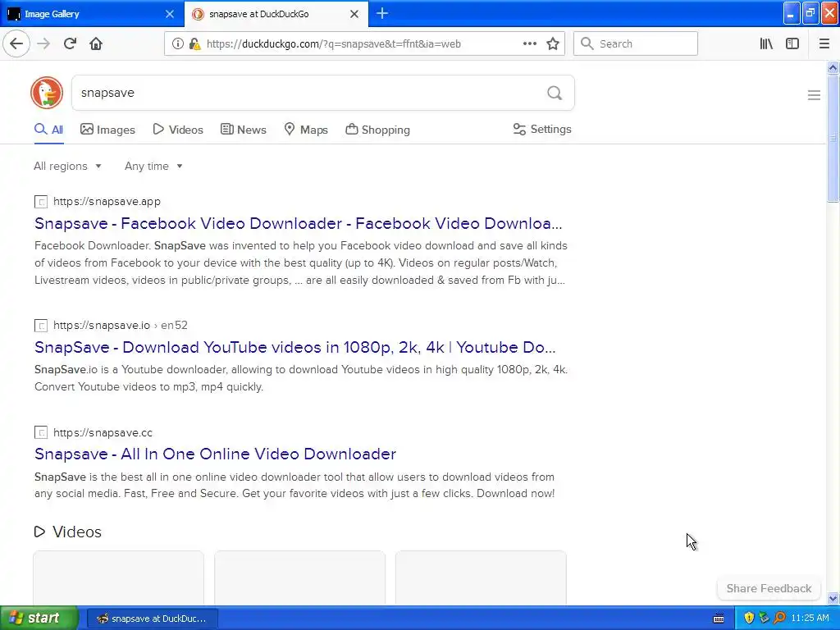The width and height of the screenshot is (840, 630).
Task: Click the Videos section heading
Action: point(76,532)
